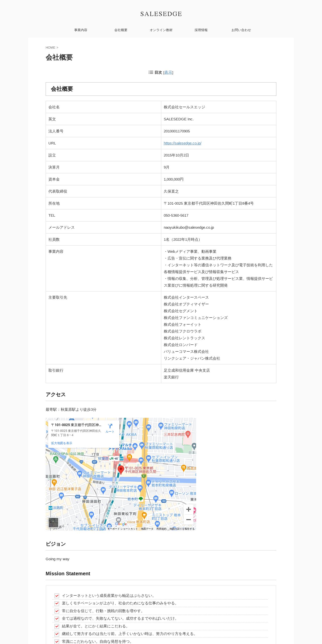Image resolution: width=322 pixels, height=644 pixels.
Task: Zoom out the map with minus button
Action: tap(189, 520)
